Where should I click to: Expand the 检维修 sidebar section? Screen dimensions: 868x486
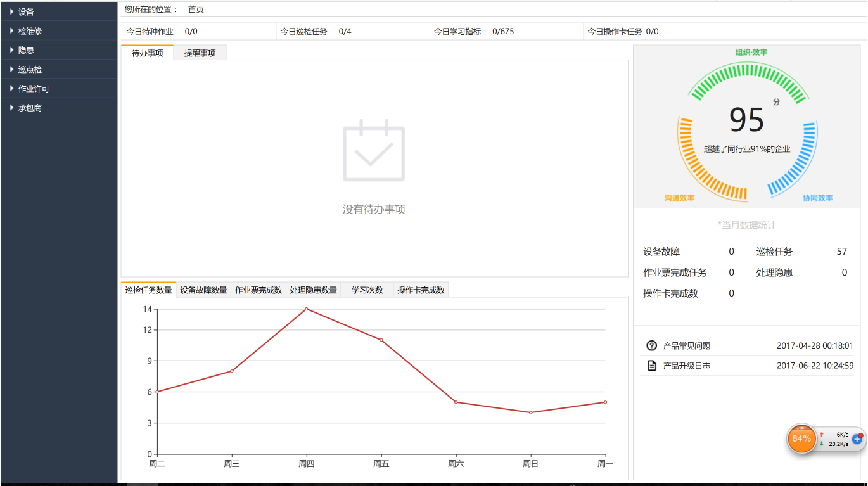point(59,30)
